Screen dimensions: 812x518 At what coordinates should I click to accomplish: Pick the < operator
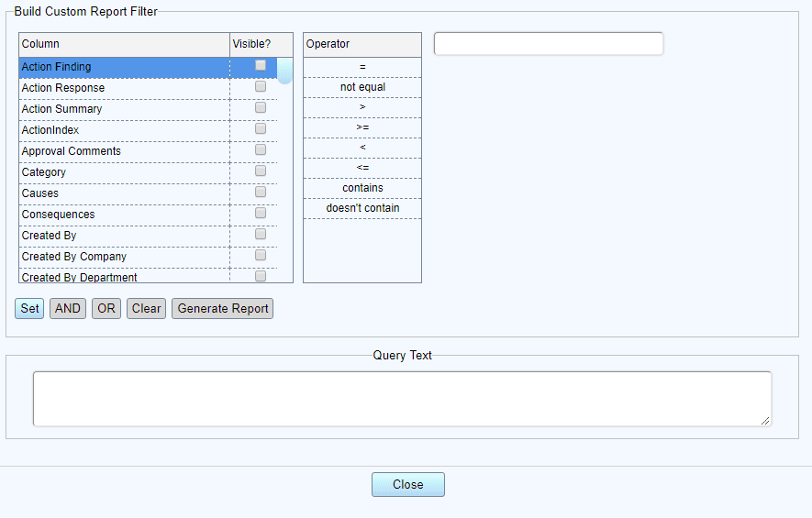click(362, 148)
